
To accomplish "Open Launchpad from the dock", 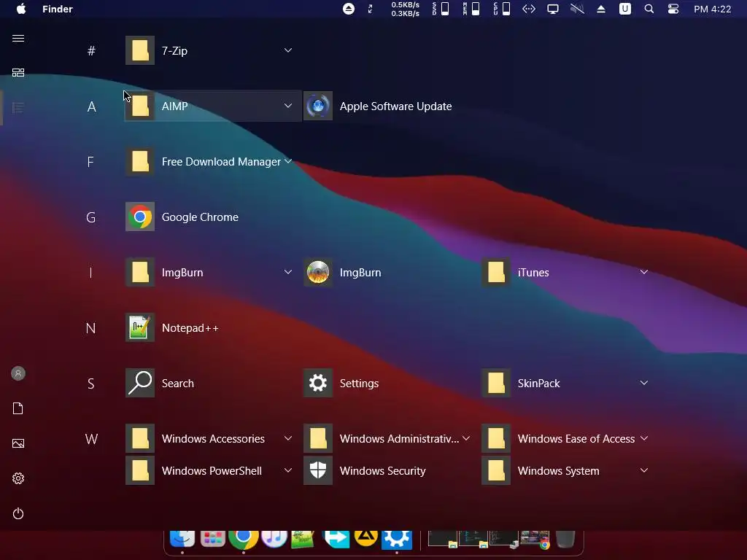I will point(212,538).
